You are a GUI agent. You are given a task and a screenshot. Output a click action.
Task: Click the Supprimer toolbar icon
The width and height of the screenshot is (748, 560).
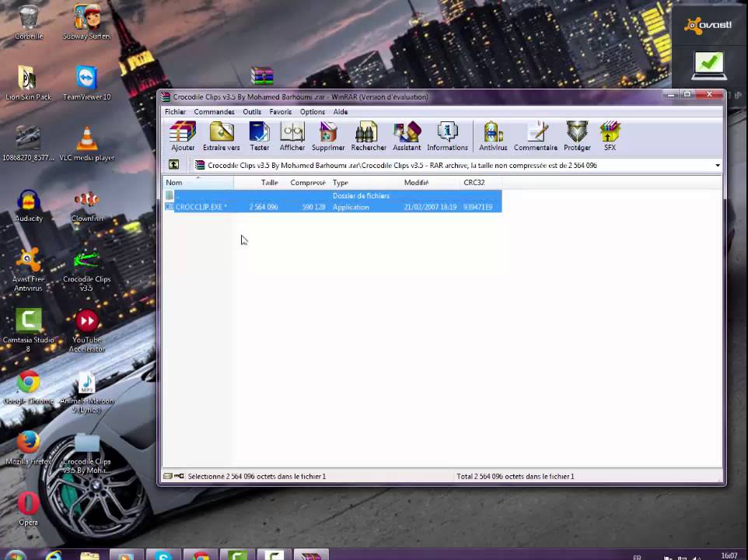328,136
